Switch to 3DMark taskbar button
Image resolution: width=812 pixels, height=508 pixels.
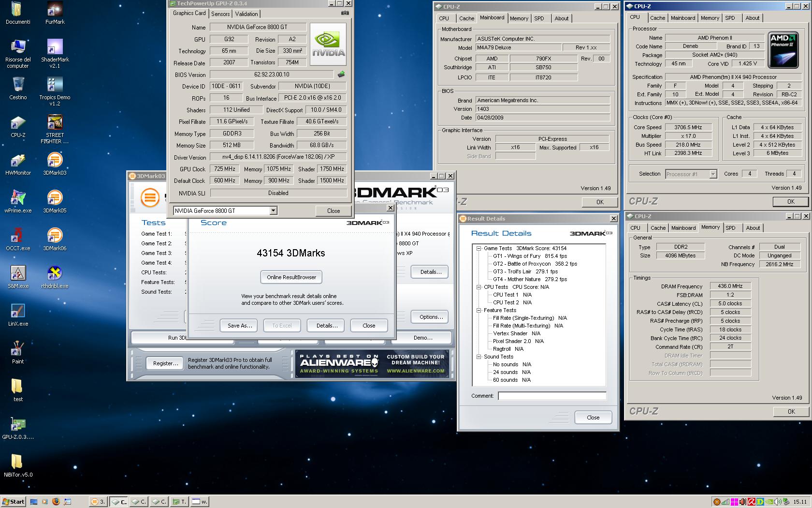tap(99, 502)
